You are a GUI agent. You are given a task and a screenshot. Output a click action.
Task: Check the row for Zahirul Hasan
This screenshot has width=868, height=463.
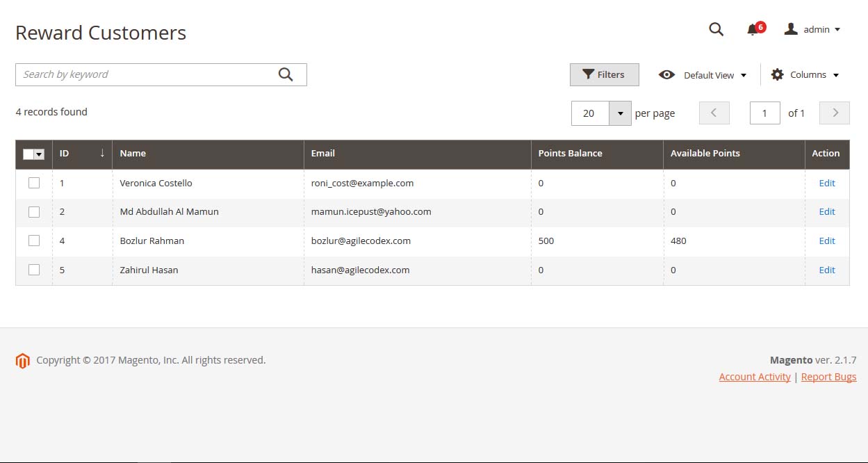click(34, 270)
